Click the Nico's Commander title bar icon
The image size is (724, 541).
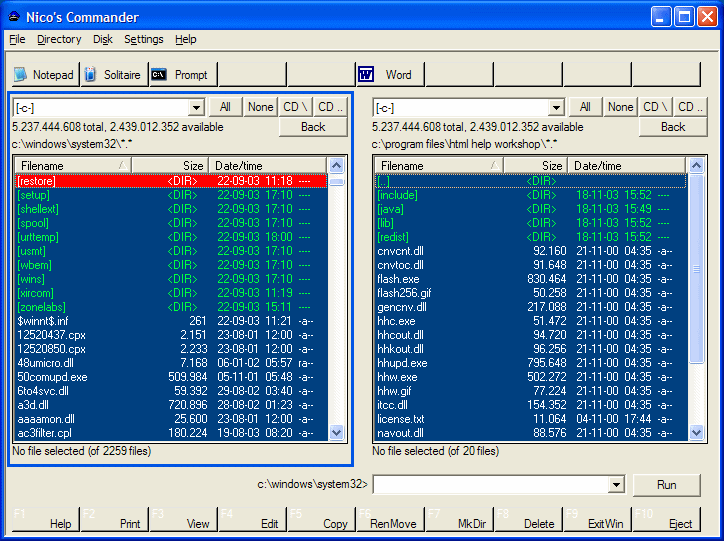[14, 17]
